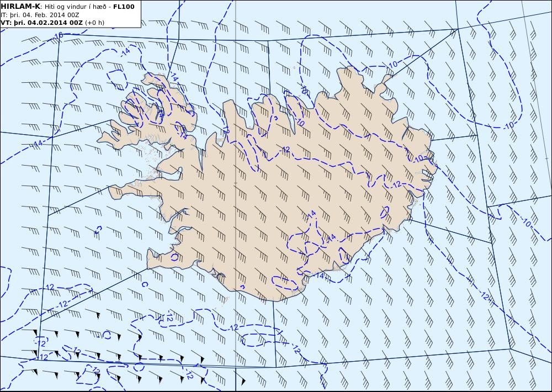Click the HIRLAM-K title text
The width and height of the screenshot is (552, 392).
point(20,7)
